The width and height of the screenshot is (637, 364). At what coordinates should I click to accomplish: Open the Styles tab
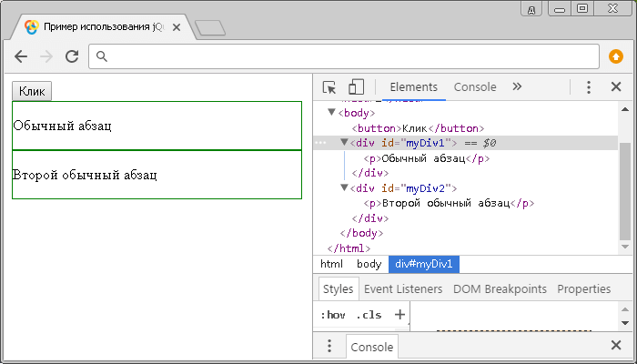pyautogui.click(x=338, y=288)
